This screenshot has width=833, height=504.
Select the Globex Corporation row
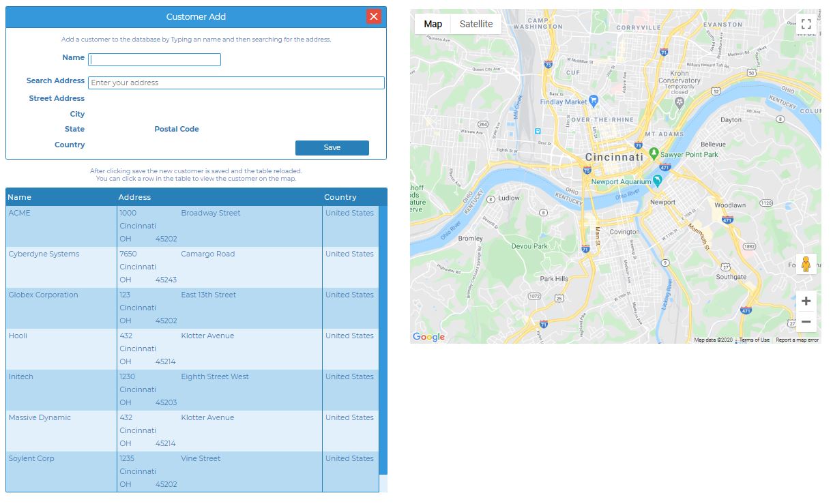point(192,308)
